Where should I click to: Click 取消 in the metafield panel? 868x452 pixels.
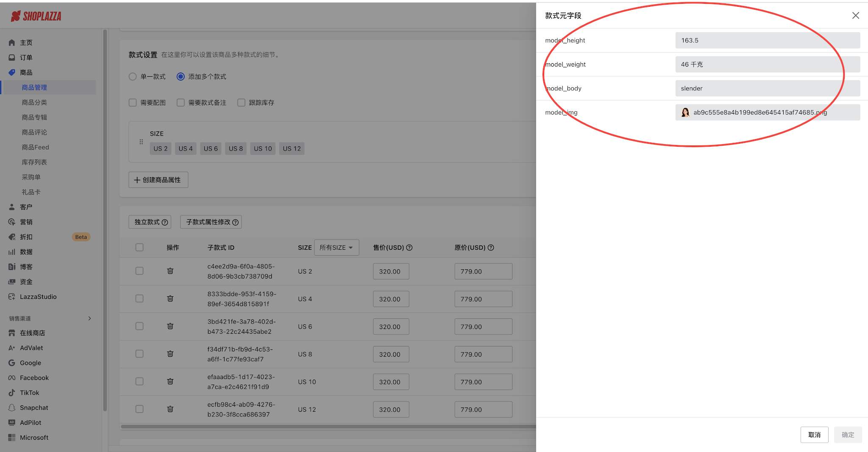tap(814, 435)
